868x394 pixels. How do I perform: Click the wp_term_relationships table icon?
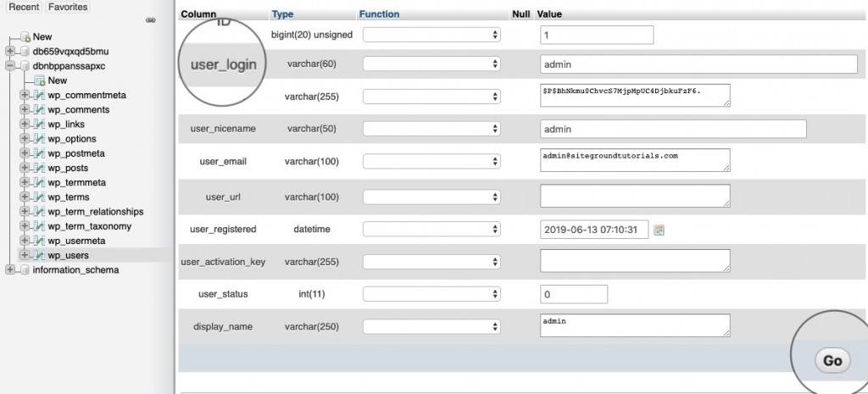coord(39,212)
